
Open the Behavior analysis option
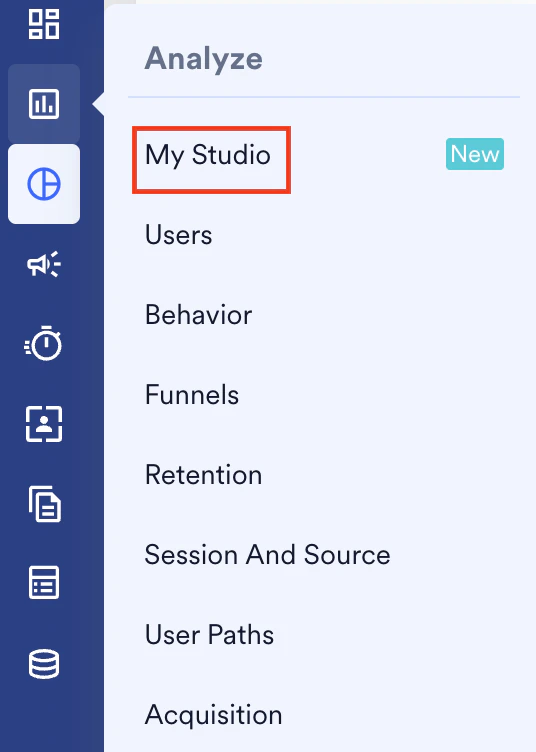coord(198,315)
